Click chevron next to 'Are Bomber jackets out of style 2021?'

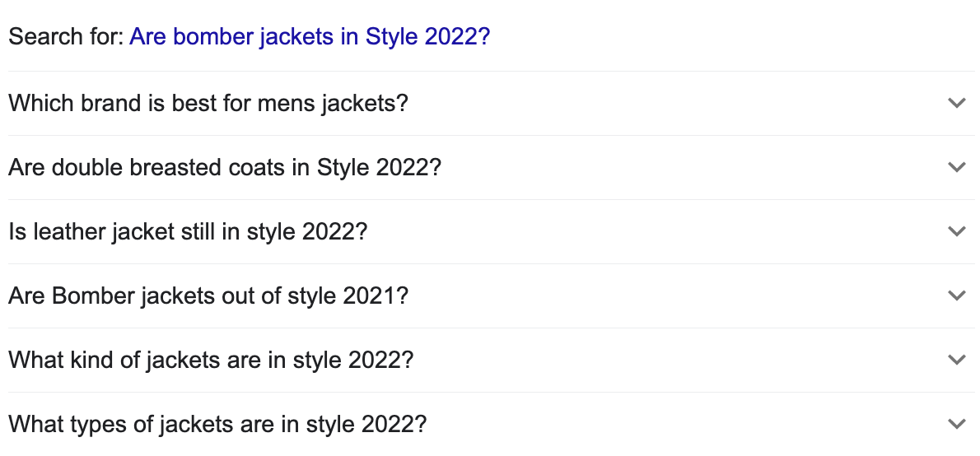(956, 295)
